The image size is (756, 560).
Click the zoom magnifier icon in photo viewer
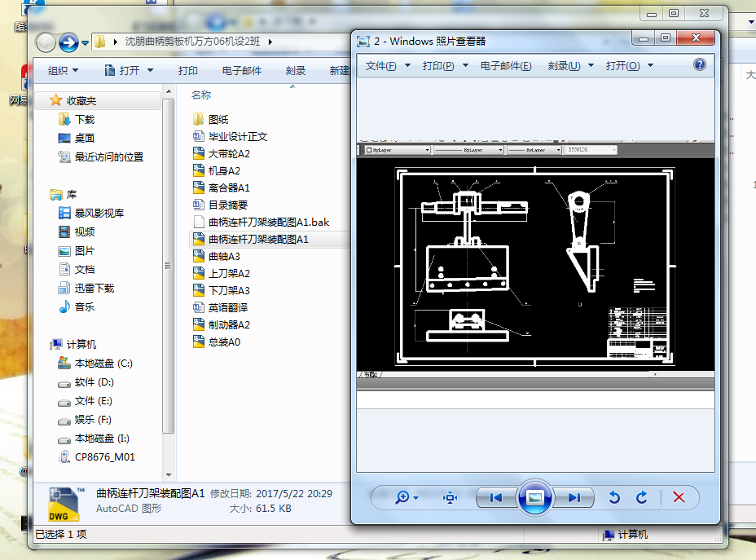(403, 498)
